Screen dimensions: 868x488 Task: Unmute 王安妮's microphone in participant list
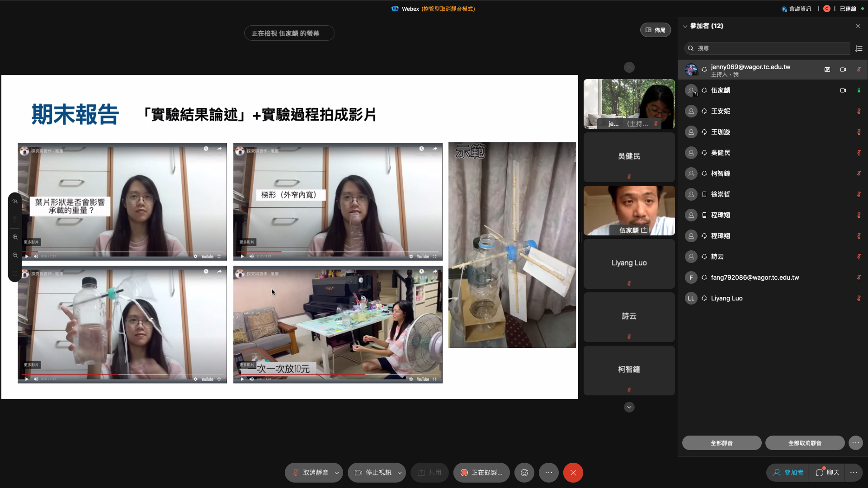[x=859, y=111]
